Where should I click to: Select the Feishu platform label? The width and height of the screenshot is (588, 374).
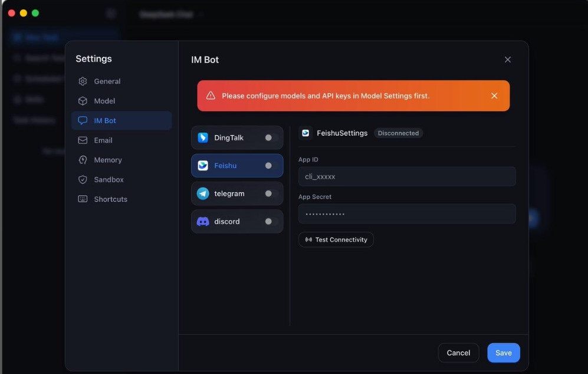point(225,165)
